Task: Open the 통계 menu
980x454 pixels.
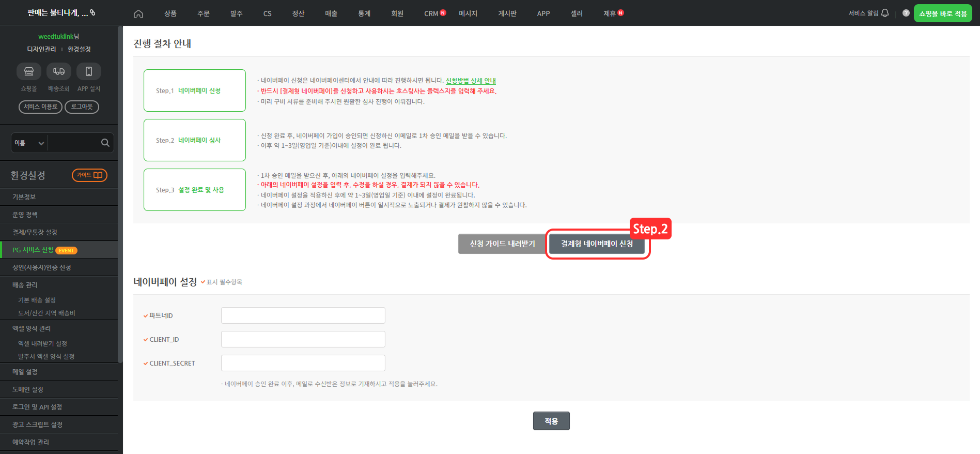Action: (x=364, y=13)
